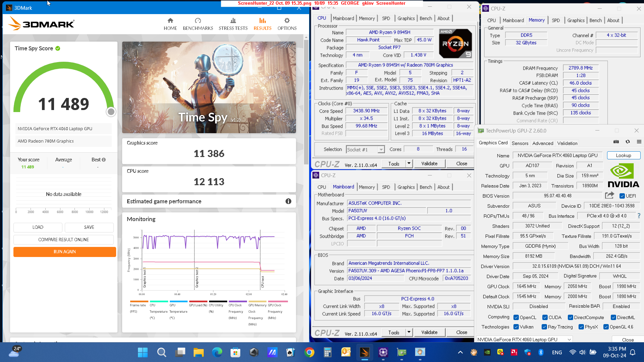Open Bench tab in lower CPU-Z window
Viewport: 644px width, 362px height.
tap(426, 187)
